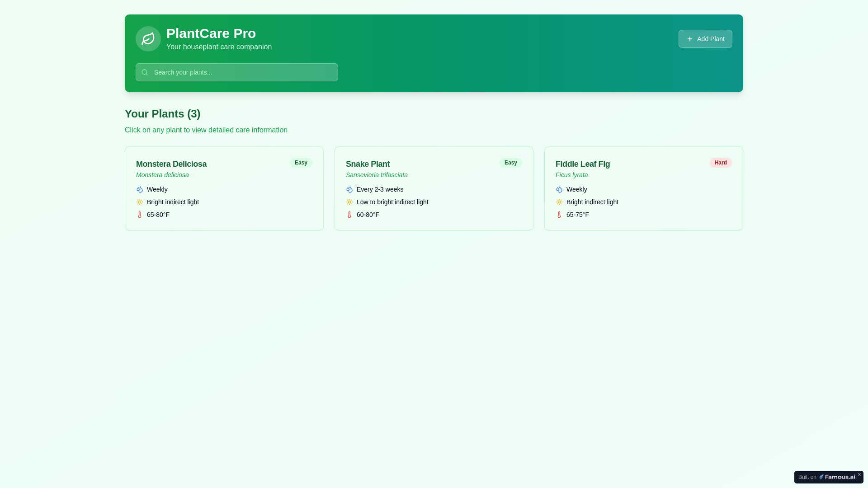Click the water drop icon on Monstera card

pyautogui.click(x=140, y=189)
